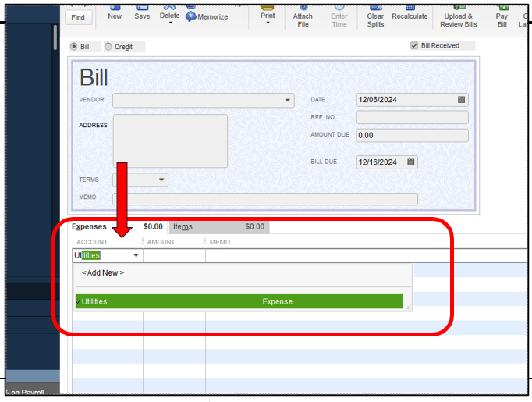Open the Vendor dropdown

pos(287,100)
